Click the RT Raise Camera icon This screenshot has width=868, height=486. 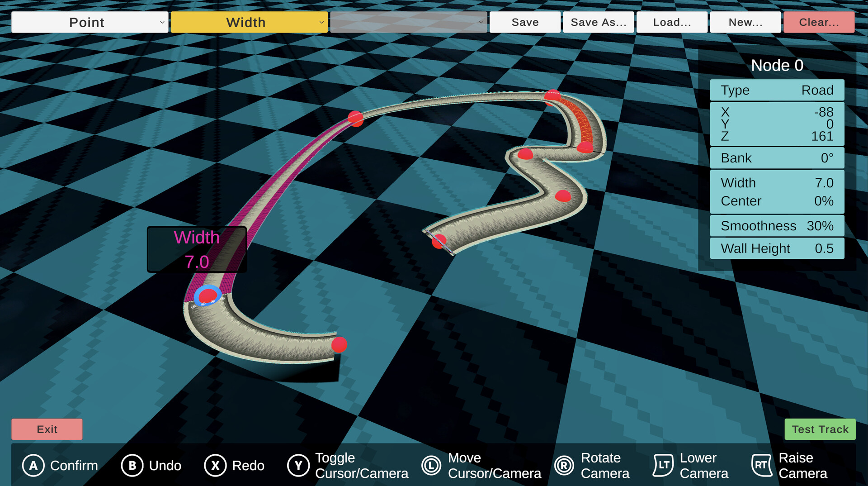pyautogui.click(x=761, y=465)
